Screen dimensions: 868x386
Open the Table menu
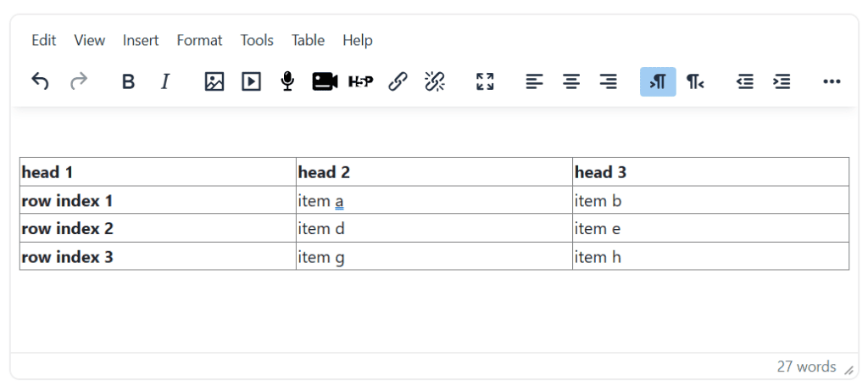(308, 40)
